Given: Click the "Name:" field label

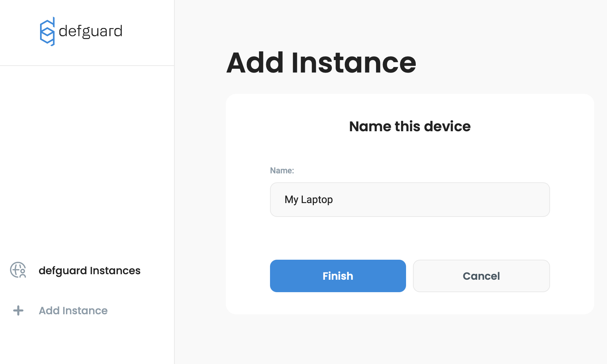Looking at the screenshot, I should (x=282, y=171).
